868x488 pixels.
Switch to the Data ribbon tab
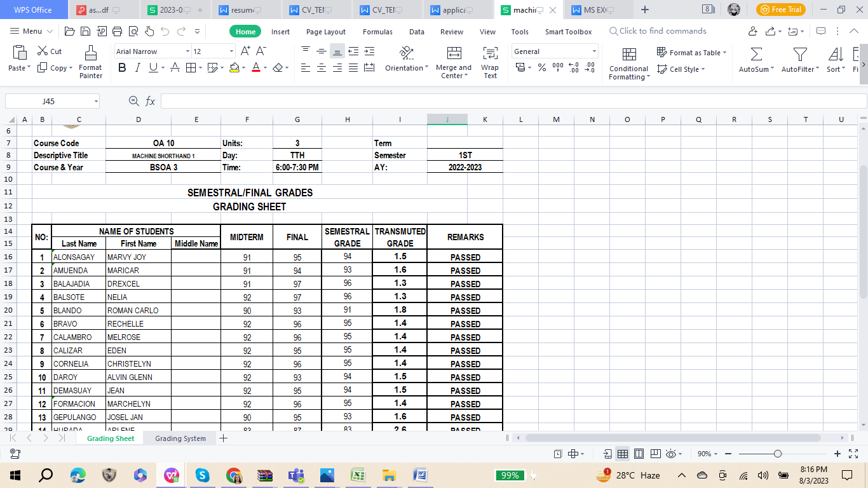[417, 32]
